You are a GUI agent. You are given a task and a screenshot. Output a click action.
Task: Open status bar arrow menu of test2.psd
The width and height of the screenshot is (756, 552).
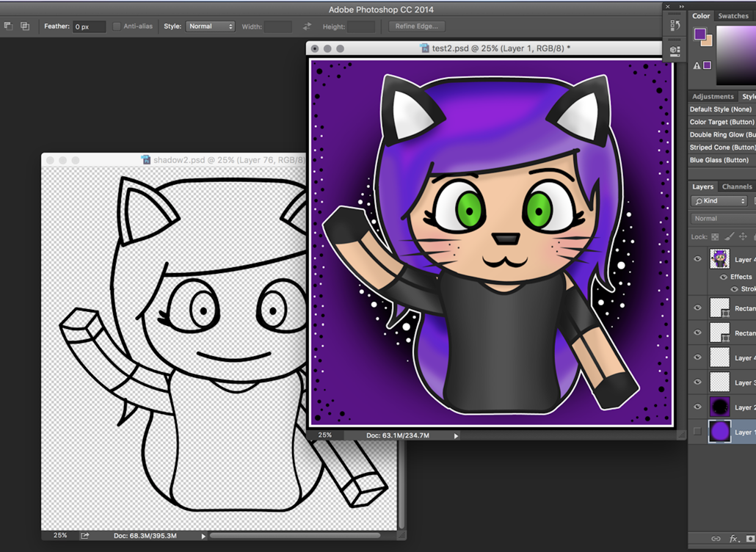pos(456,436)
